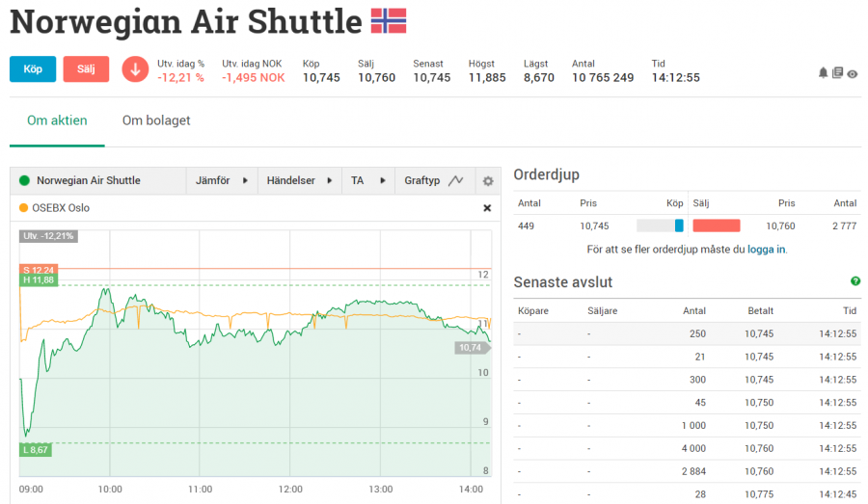
Task: Click the news document icon
Action: click(837, 72)
